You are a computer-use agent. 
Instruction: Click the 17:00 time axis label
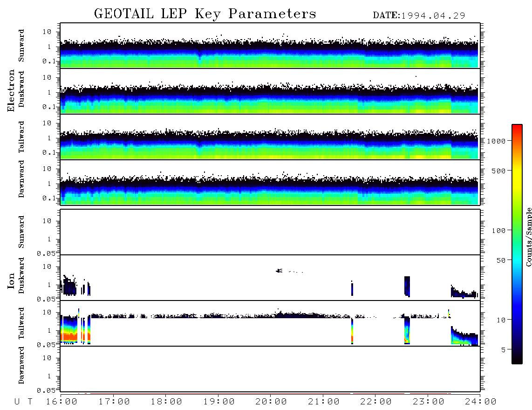tap(114, 402)
